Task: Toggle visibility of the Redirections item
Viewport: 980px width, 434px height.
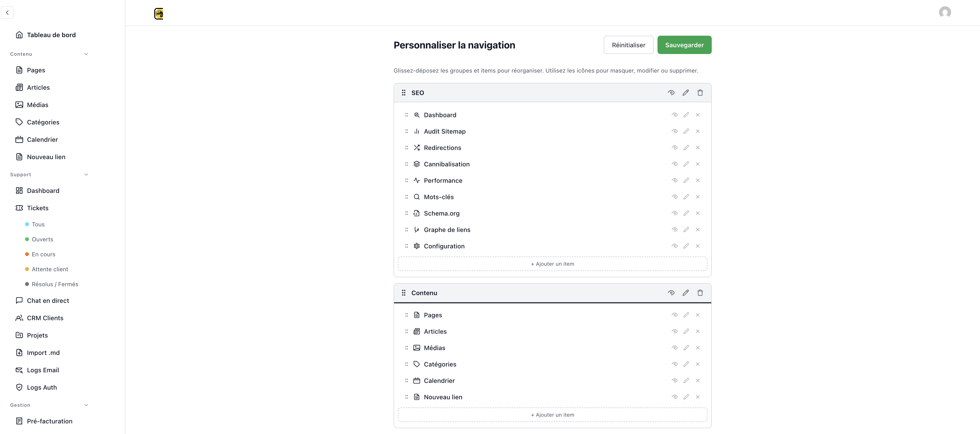Action: click(674, 147)
